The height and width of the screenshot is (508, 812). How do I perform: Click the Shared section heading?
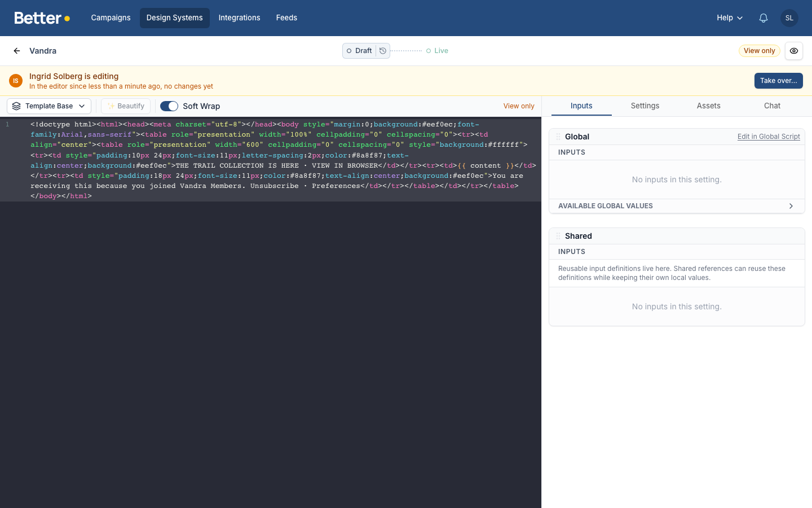(x=579, y=236)
